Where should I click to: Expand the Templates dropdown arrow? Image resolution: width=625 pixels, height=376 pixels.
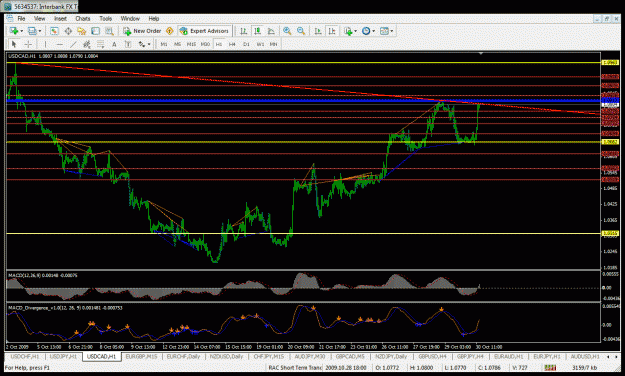[x=391, y=31]
